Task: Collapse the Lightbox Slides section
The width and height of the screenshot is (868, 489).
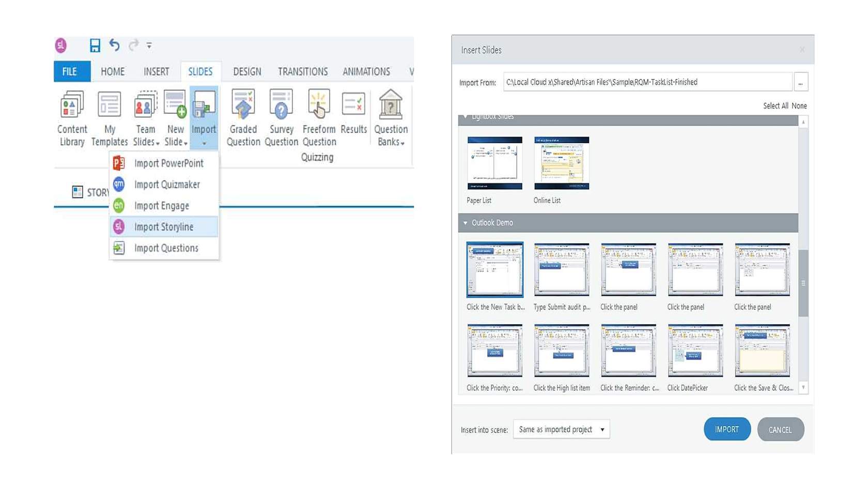Action: tap(466, 117)
